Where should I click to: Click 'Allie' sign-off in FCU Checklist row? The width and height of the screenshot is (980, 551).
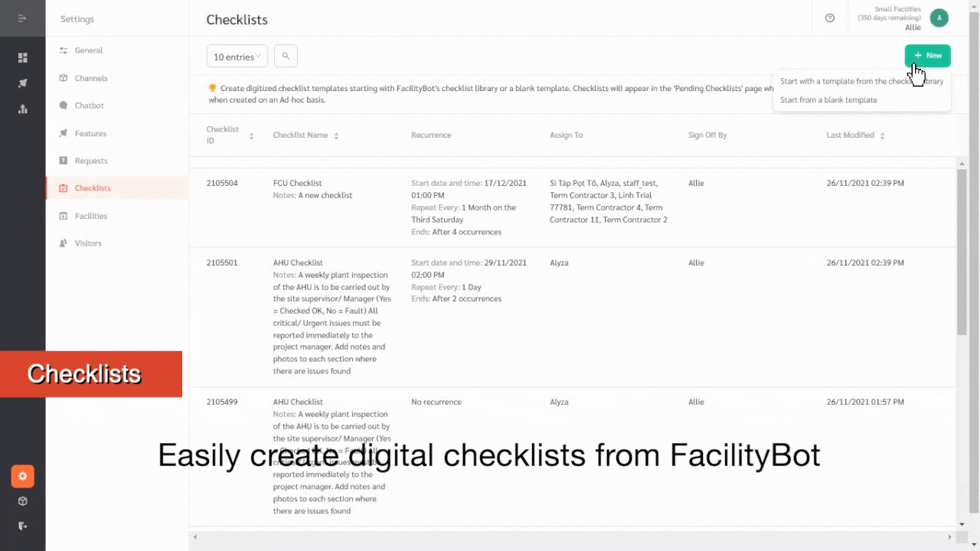[x=696, y=184]
